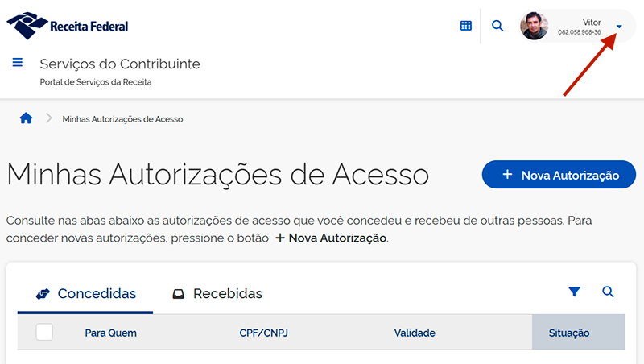
Task: Click Minhas Autorizações de Acesso breadcrumb
Action: pos(122,119)
